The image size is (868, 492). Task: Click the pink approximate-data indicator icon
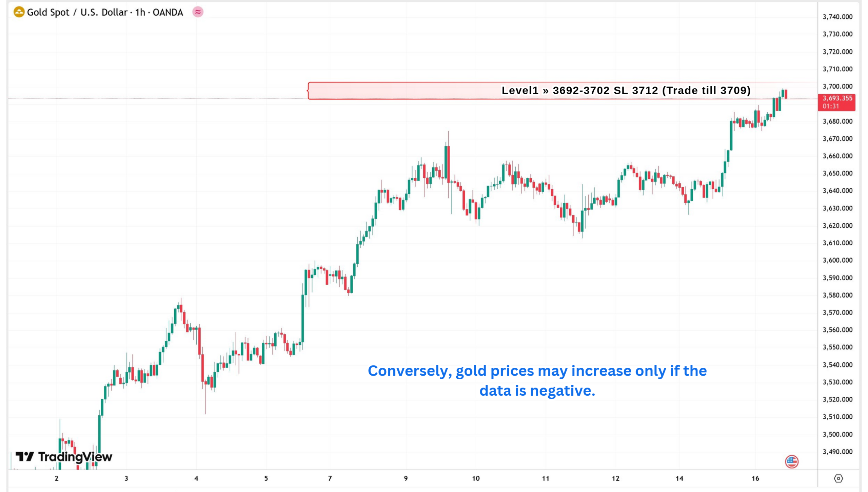(x=198, y=12)
